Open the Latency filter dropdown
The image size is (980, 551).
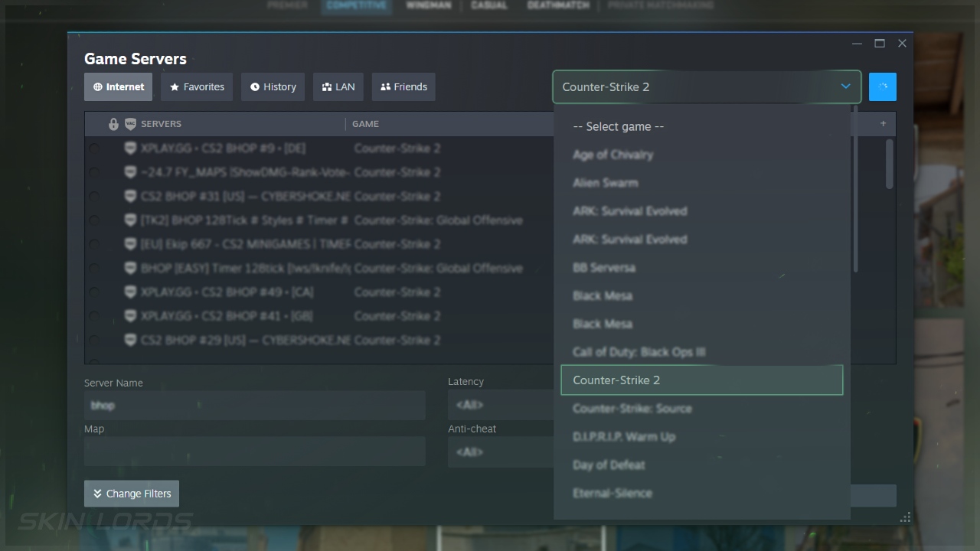tap(501, 404)
